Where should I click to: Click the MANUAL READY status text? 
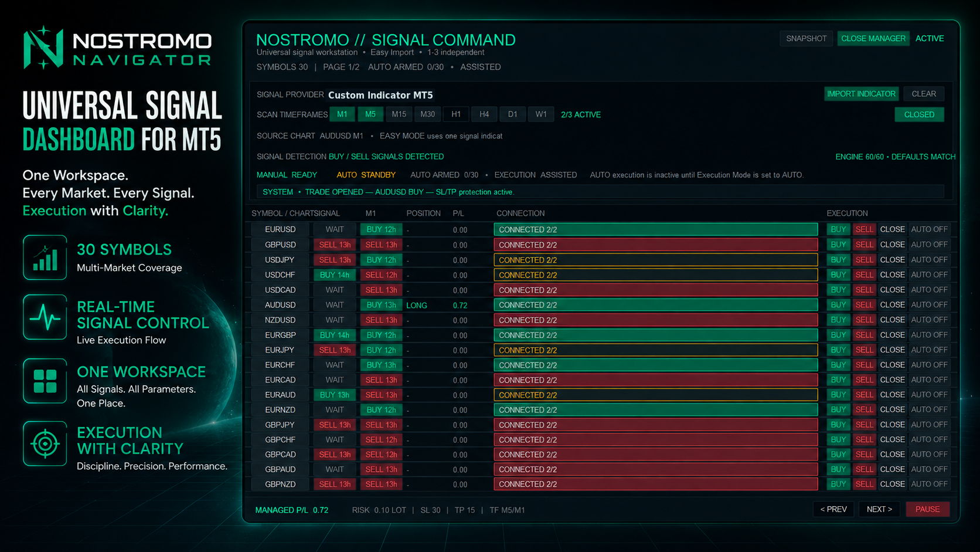[x=287, y=175]
